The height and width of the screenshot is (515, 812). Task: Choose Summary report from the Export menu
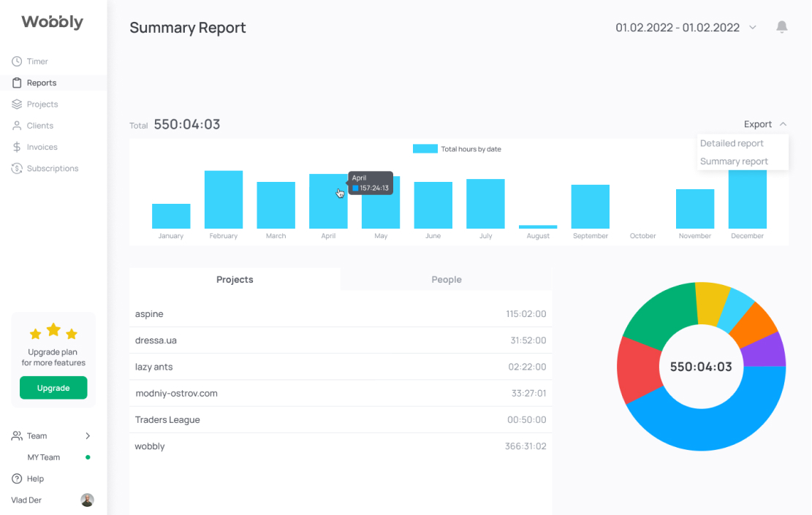(x=734, y=161)
